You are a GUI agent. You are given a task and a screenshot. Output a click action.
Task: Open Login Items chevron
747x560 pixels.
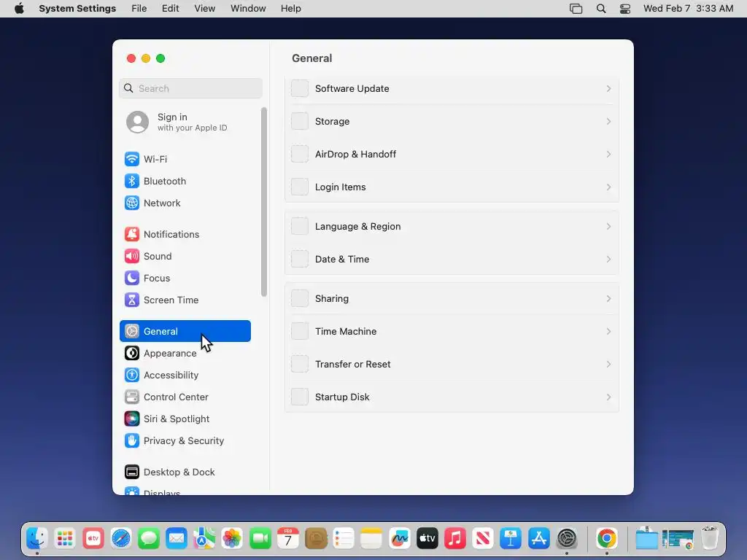tap(608, 187)
